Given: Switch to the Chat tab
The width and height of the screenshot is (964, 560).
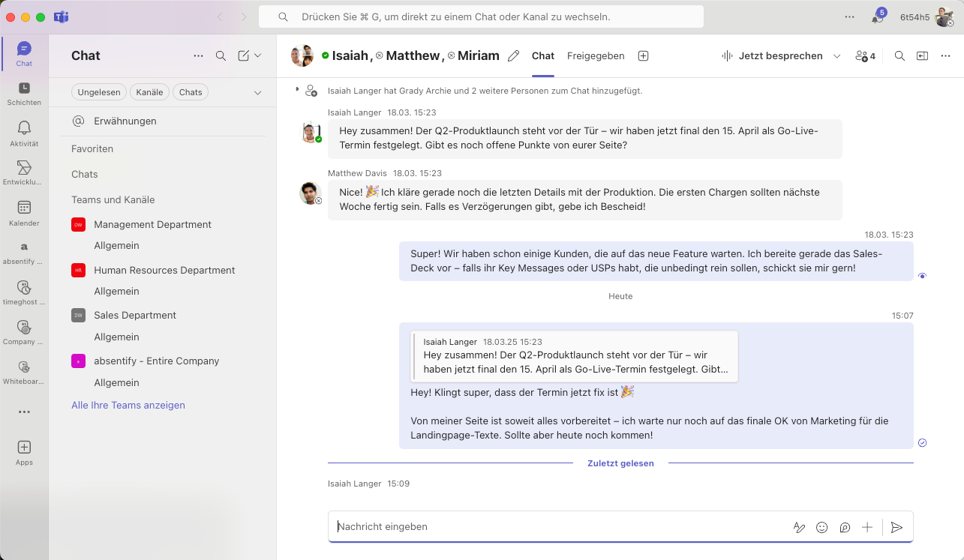Looking at the screenshot, I should pyautogui.click(x=543, y=55).
